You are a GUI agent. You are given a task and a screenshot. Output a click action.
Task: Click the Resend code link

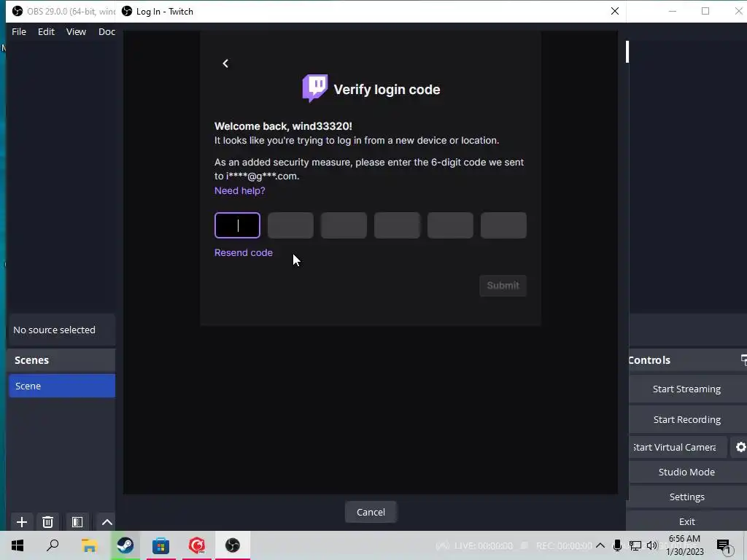(x=244, y=252)
